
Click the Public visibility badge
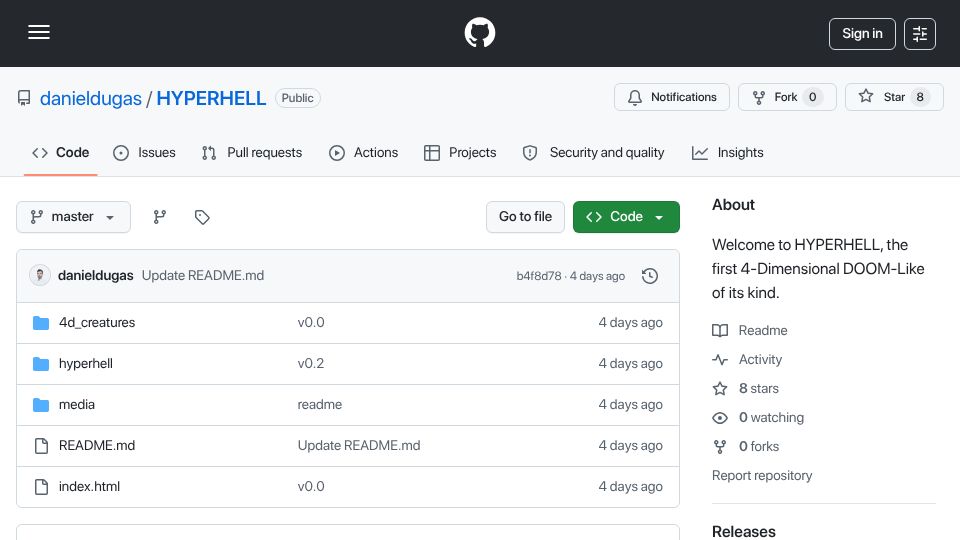(298, 98)
